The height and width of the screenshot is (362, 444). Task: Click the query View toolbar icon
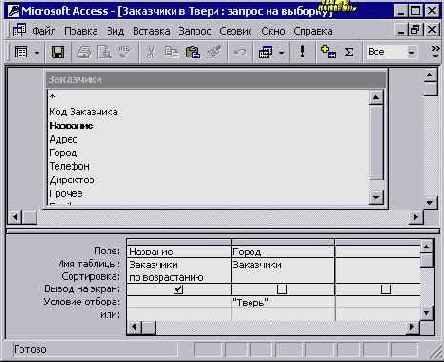point(21,52)
